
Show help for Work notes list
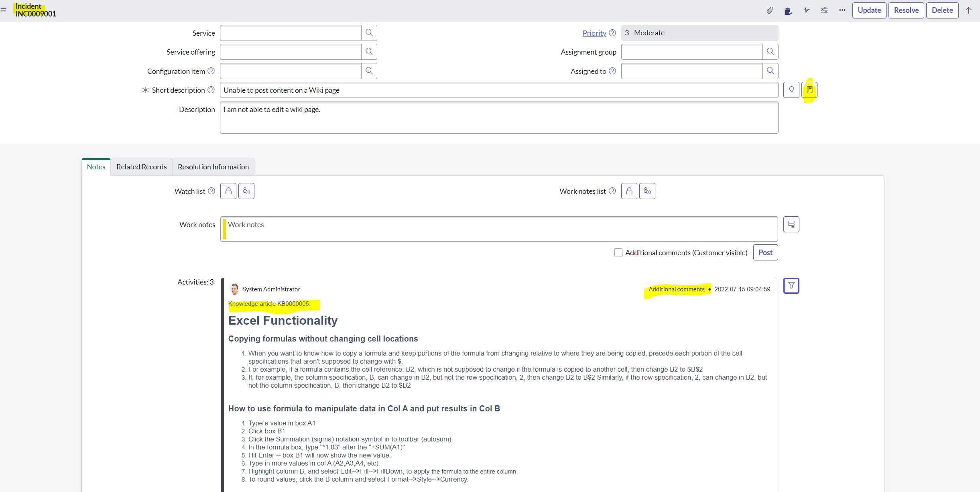click(x=612, y=191)
